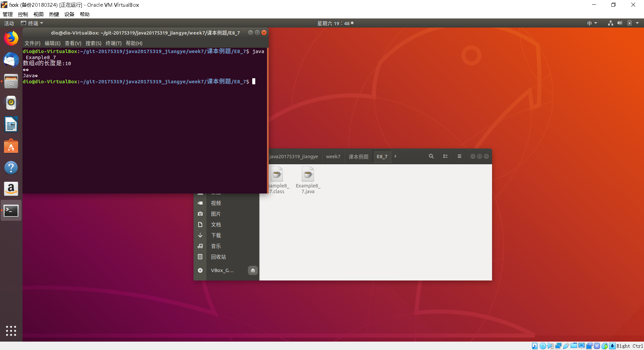
Task: Click VirtualBox audio status icon
Action: [x=551, y=346]
